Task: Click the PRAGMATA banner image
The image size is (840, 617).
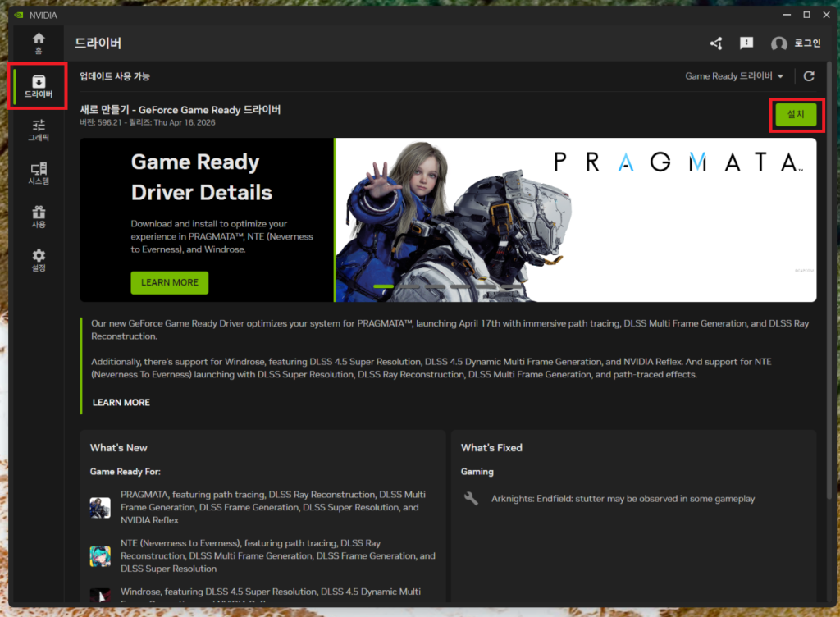Action: pos(574,219)
